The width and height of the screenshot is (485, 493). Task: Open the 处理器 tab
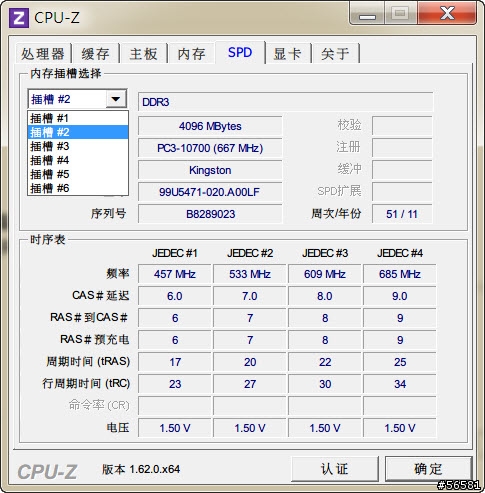point(43,53)
